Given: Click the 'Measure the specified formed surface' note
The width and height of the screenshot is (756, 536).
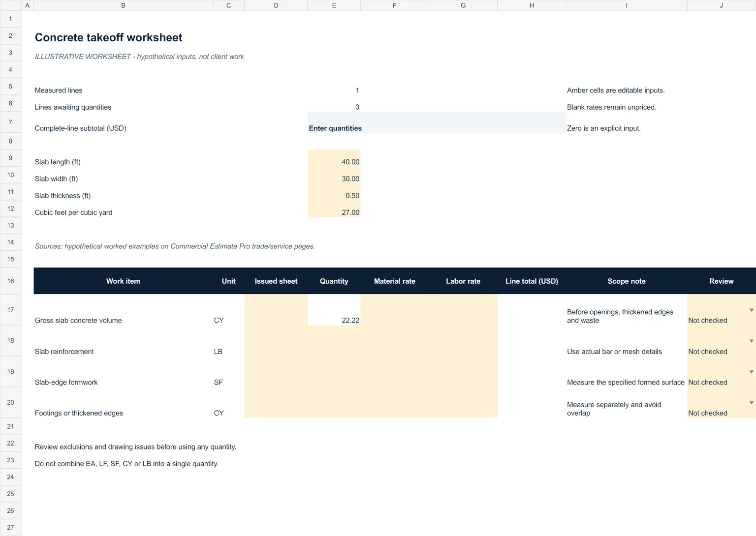Looking at the screenshot, I should click(x=626, y=383).
